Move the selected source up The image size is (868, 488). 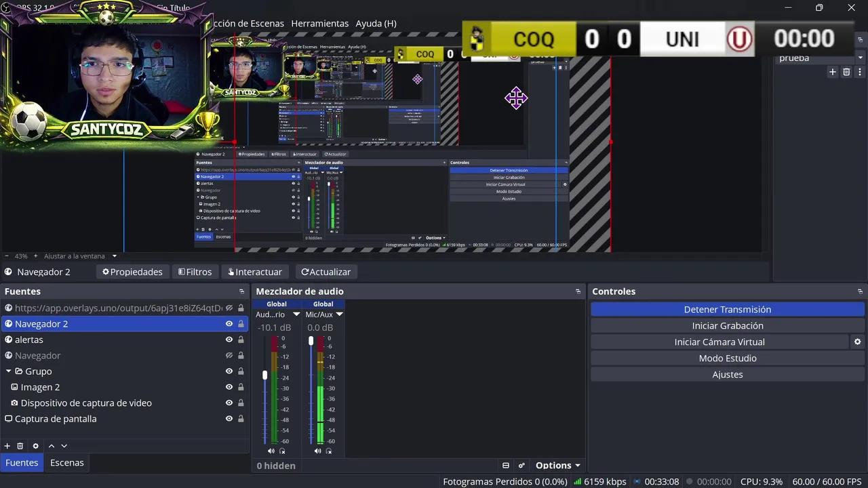[x=51, y=446]
